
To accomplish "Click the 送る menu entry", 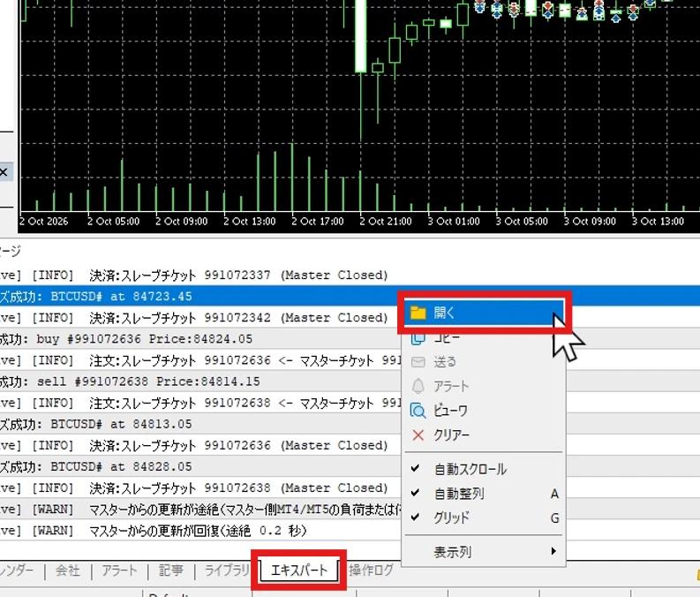I will pyautogui.click(x=484, y=362).
